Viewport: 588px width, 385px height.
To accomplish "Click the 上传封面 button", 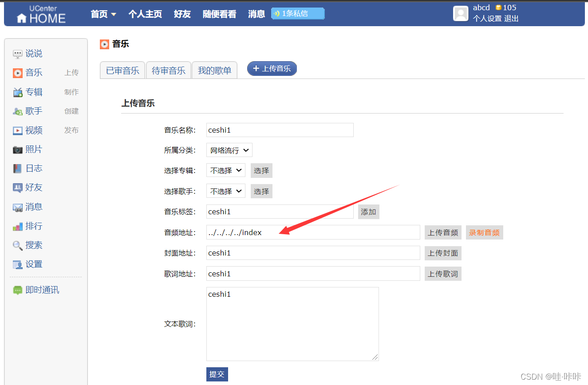I will tap(442, 253).
